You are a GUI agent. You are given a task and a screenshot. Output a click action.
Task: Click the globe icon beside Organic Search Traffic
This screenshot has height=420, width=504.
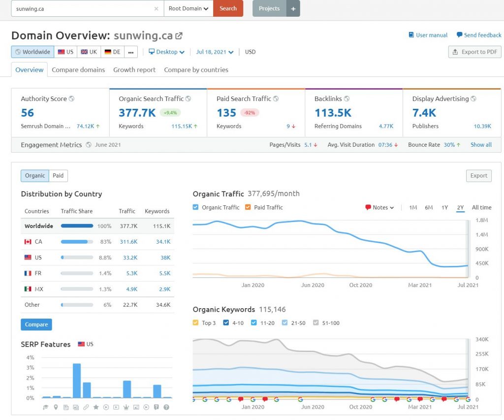[x=188, y=99]
